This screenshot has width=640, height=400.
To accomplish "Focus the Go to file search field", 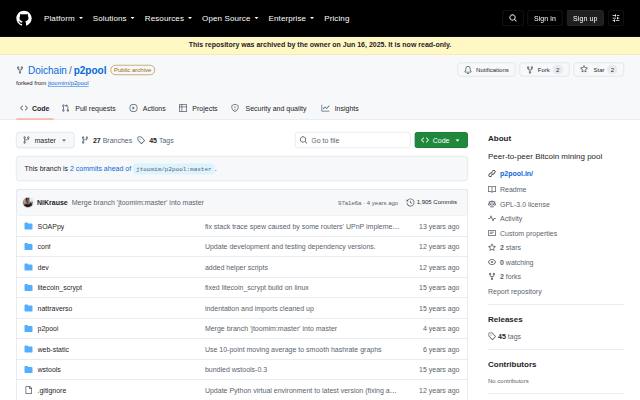I will (353, 140).
